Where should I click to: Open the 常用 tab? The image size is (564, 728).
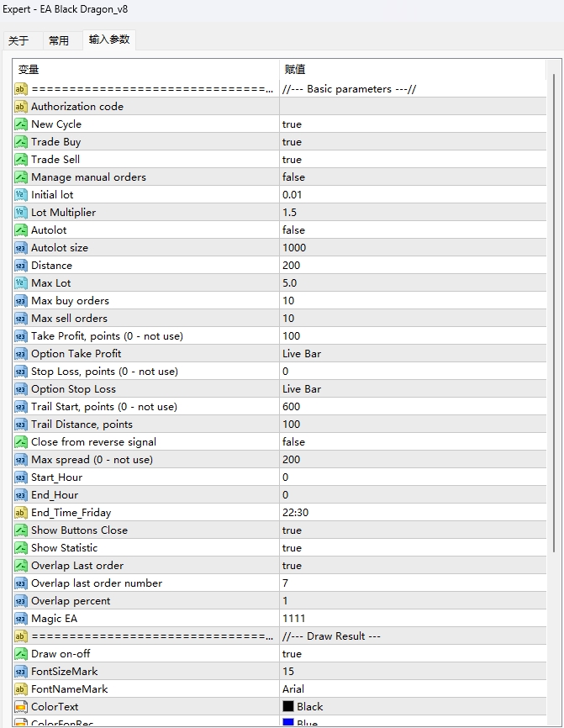coord(59,41)
